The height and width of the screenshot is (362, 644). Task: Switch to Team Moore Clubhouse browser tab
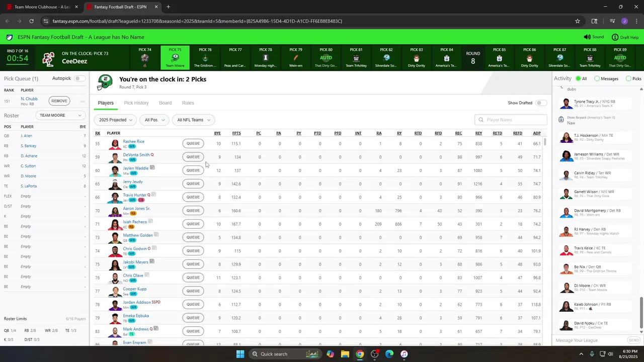[x=42, y=7]
